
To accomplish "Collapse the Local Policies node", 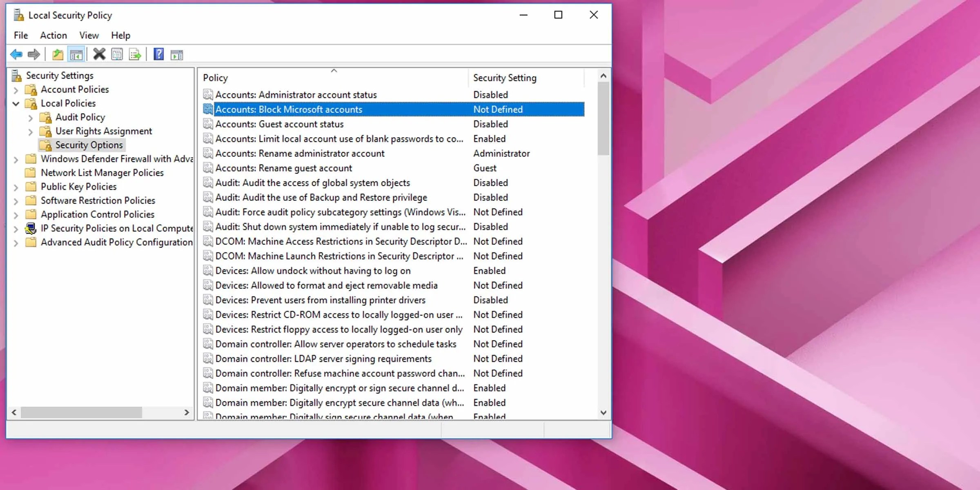I will pos(16,103).
